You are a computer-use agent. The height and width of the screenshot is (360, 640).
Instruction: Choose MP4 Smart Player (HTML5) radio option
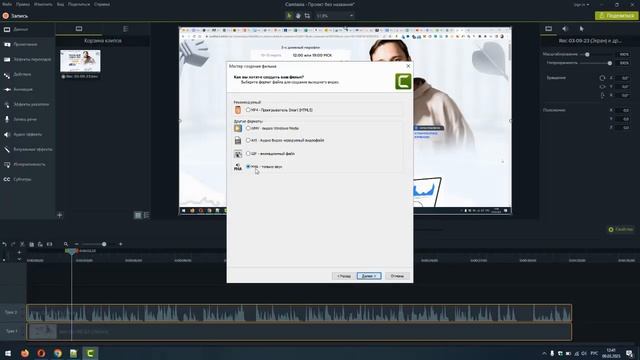[248, 110]
